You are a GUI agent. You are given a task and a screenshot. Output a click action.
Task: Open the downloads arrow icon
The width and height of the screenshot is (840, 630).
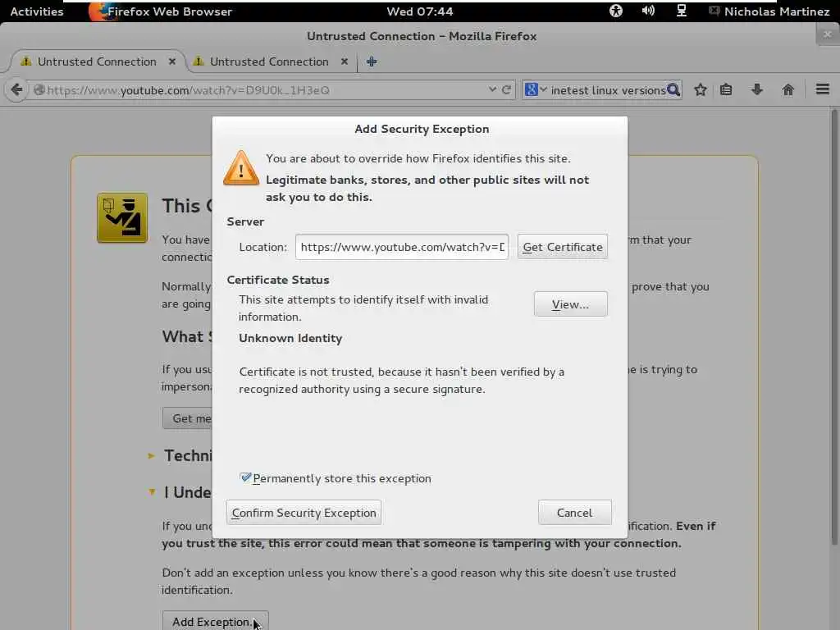coord(756,89)
